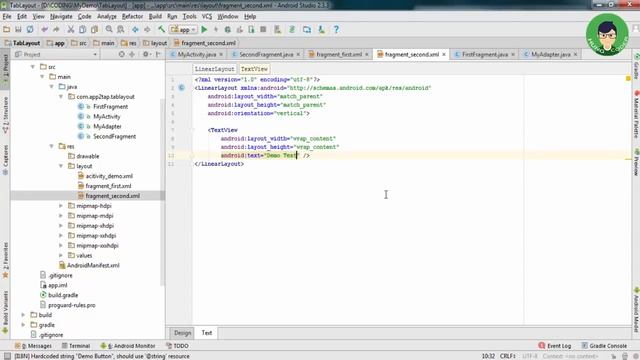Switch to the MyAdapter.java tab
Screen dimensions: 640x360
coord(551,54)
